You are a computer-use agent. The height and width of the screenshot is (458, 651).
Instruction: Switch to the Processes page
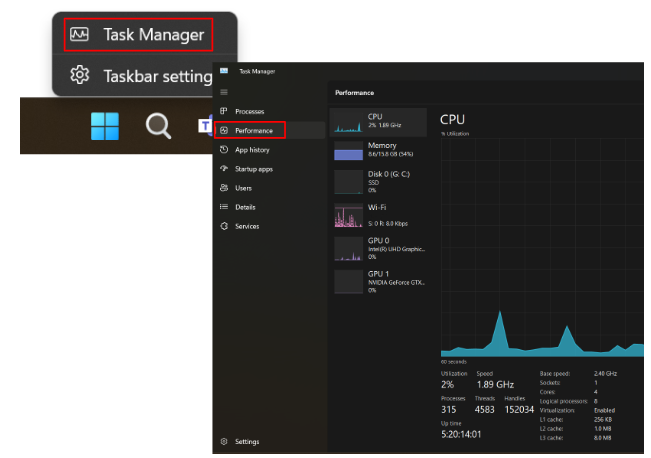pos(269,111)
